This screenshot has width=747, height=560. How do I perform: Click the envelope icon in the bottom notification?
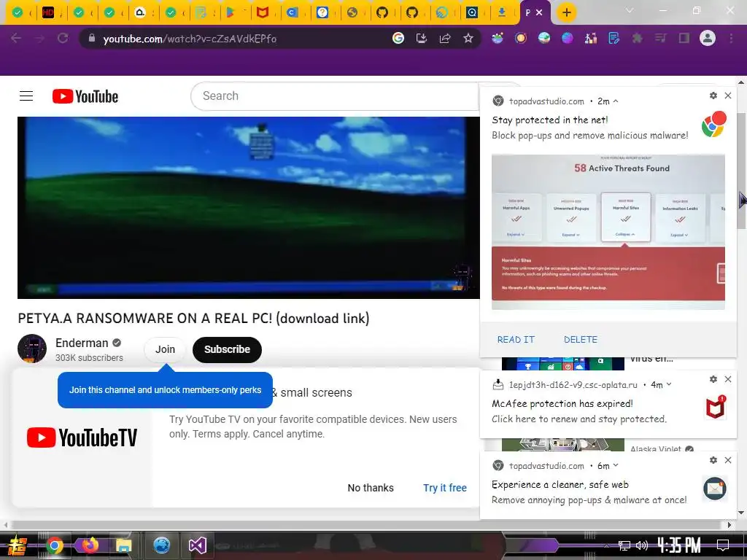click(x=715, y=489)
